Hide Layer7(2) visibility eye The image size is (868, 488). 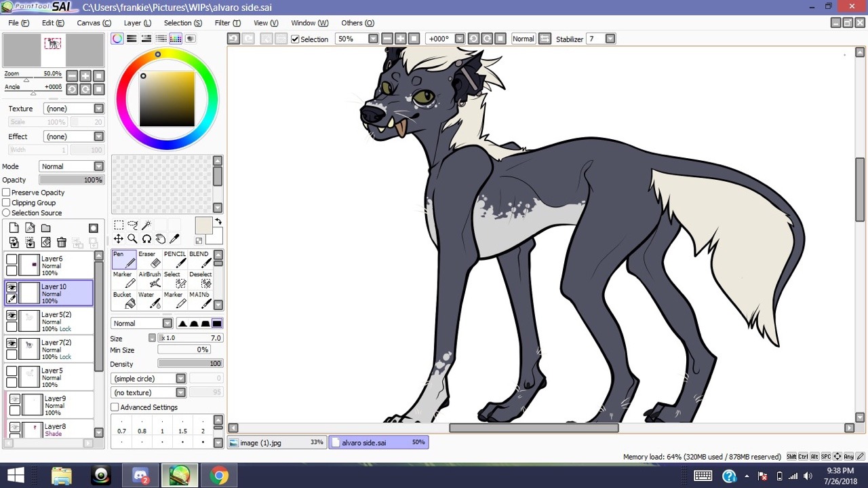click(x=12, y=343)
